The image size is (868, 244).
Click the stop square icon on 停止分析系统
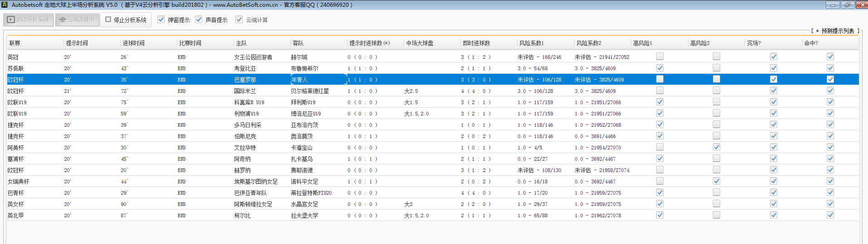[x=108, y=19]
